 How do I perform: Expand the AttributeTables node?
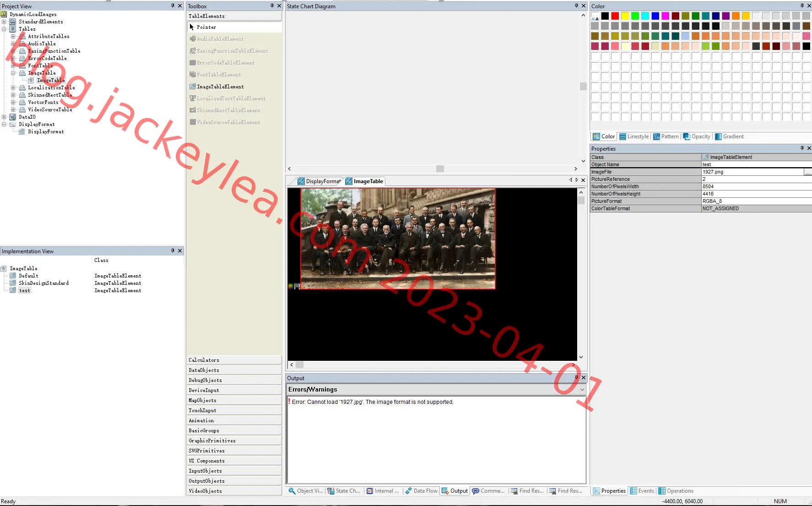pyautogui.click(x=13, y=36)
